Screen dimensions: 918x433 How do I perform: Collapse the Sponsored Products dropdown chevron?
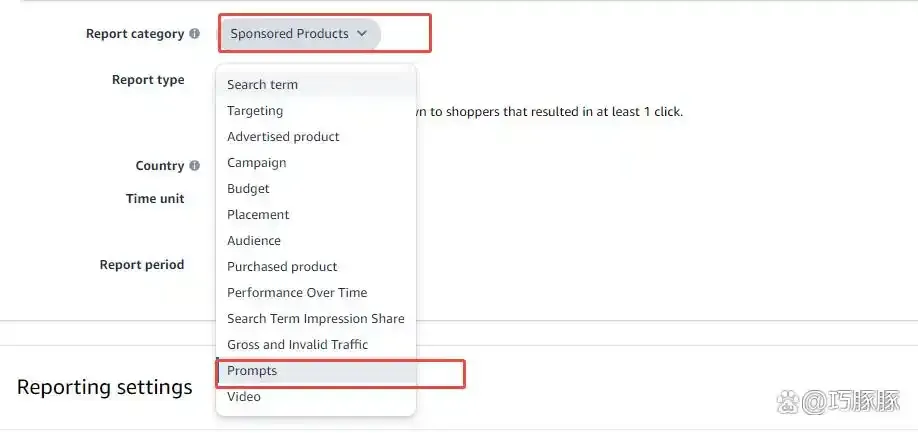point(362,34)
